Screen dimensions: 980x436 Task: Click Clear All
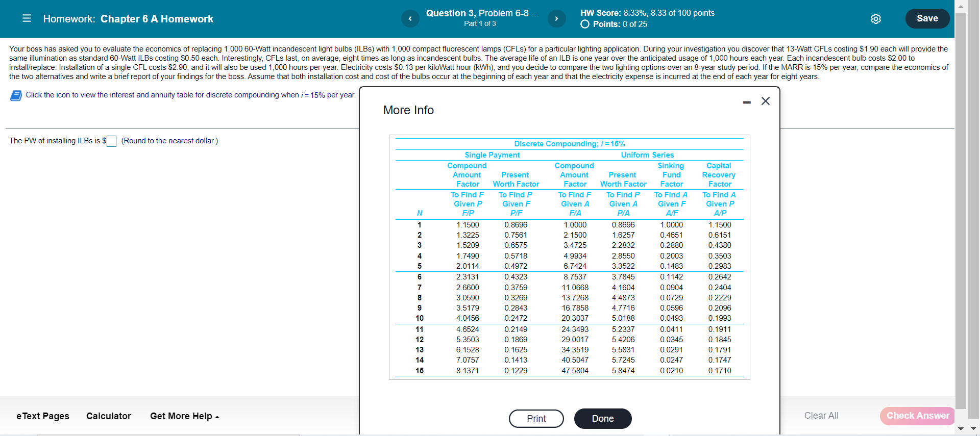click(821, 416)
